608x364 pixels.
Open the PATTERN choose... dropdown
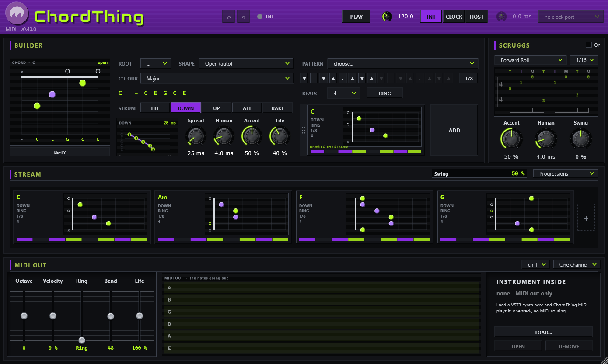click(x=403, y=64)
